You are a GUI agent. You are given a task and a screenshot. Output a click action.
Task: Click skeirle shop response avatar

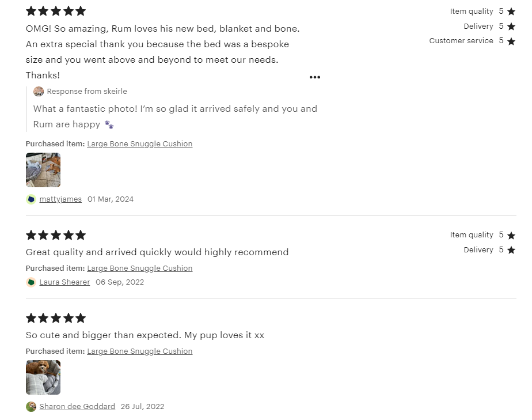pos(39,92)
